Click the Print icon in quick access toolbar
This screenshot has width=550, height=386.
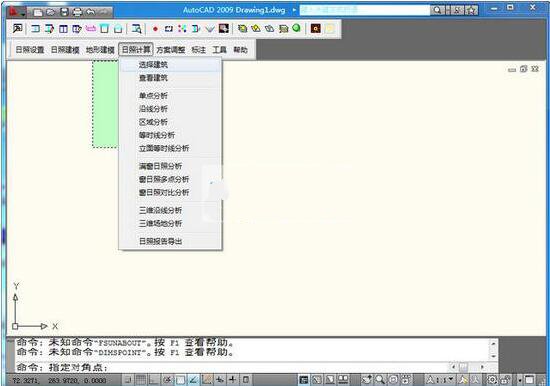click(x=77, y=12)
